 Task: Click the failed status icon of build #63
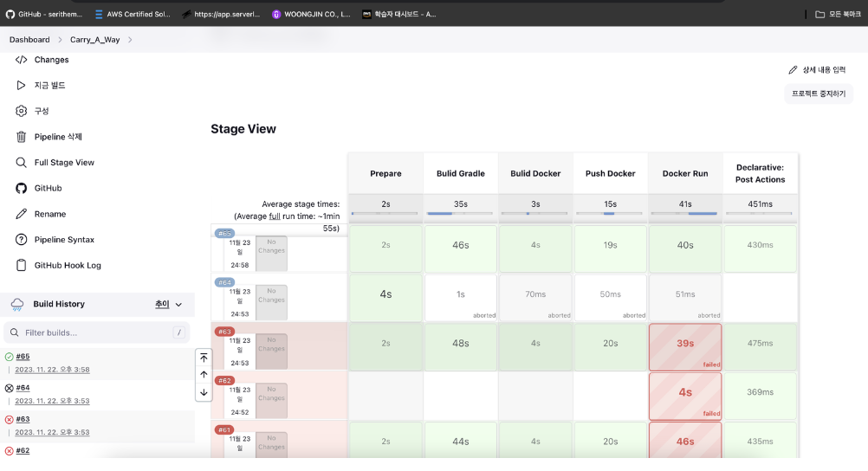coord(9,420)
